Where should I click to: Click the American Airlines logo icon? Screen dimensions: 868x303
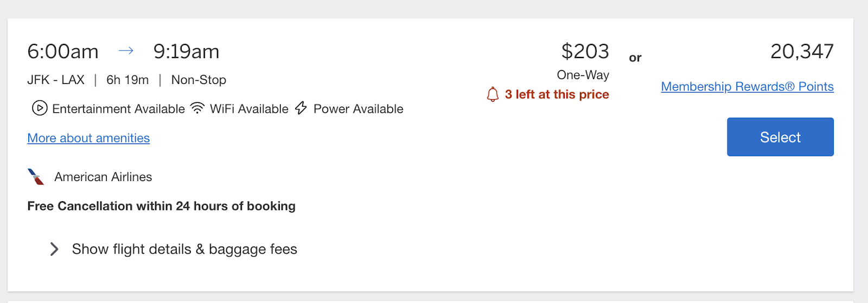[36, 177]
